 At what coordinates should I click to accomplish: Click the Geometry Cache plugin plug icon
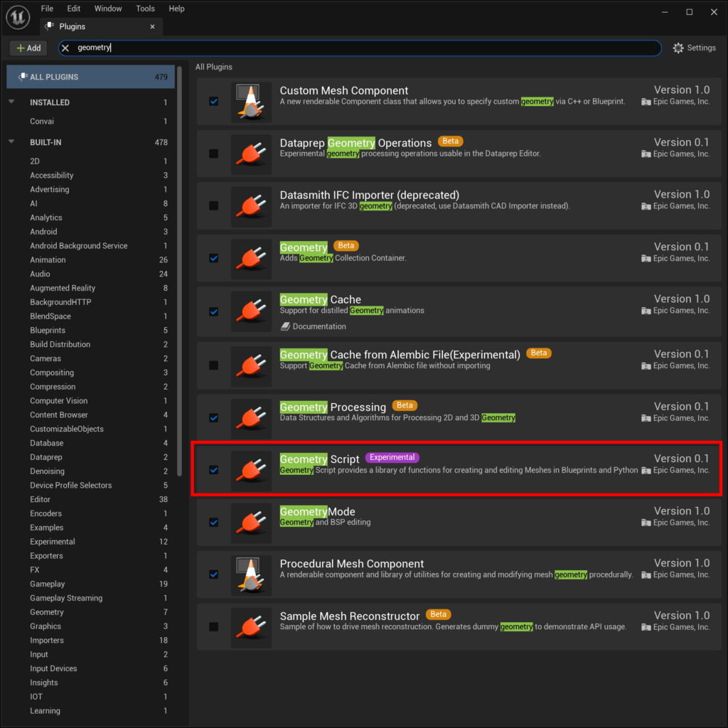pos(251,311)
